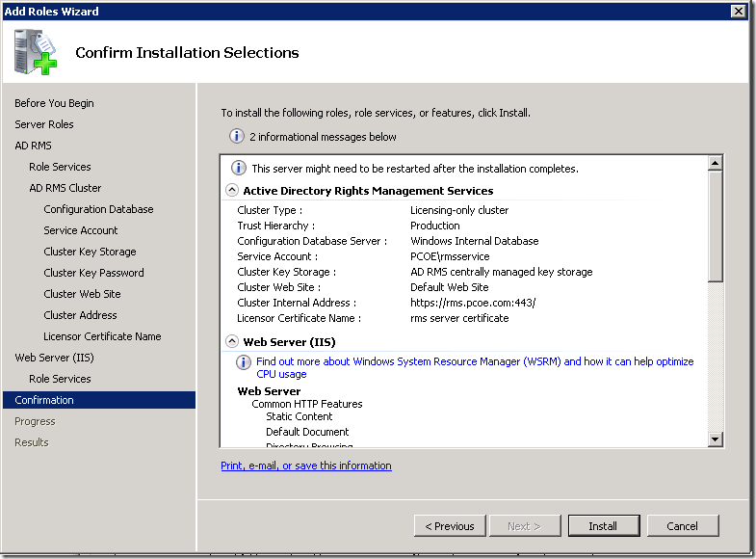Click the 'Licensor Certificate Name :' label in summary
Image resolution: width=756 pixels, height=559 pixels.
pos(299,318)
